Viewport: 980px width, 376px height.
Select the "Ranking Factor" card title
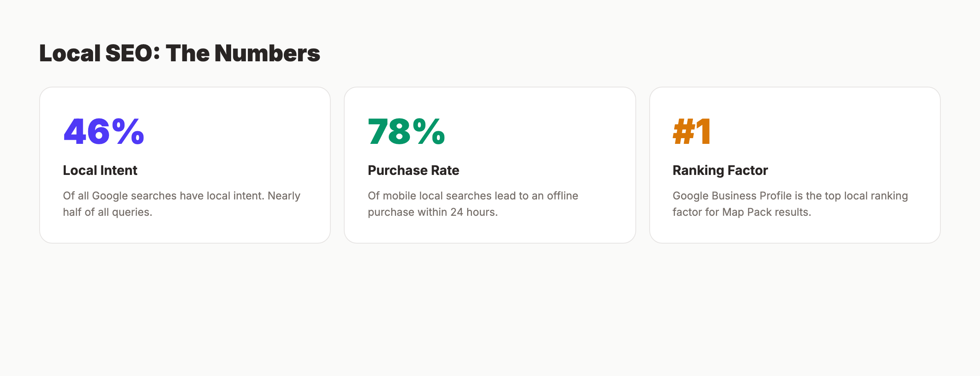point(720,170)
